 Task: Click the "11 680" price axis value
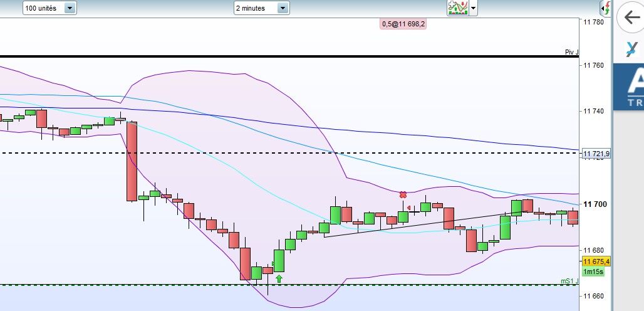pyautogui.click(x=594, y=250)
